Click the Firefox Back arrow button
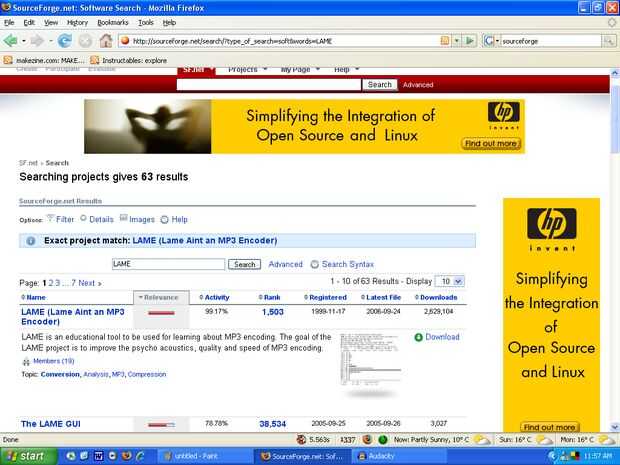The image size is (620, 465). pyautogui.click(x=11, y=41)
